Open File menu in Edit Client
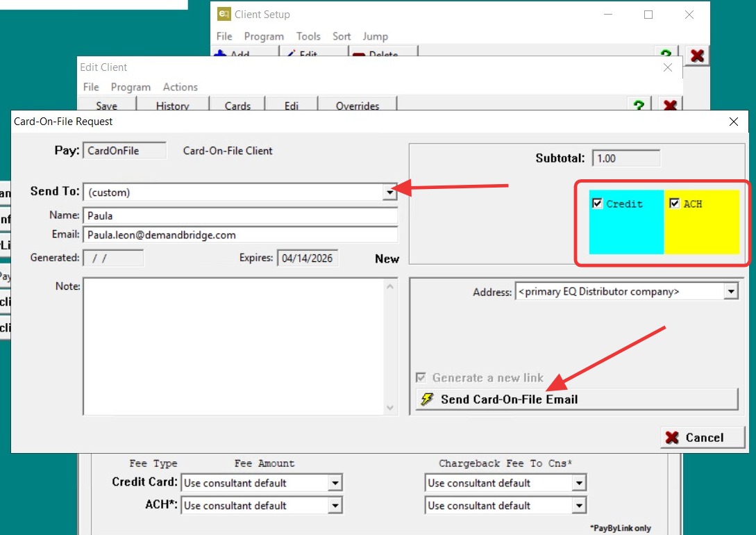 pos(91,87)
